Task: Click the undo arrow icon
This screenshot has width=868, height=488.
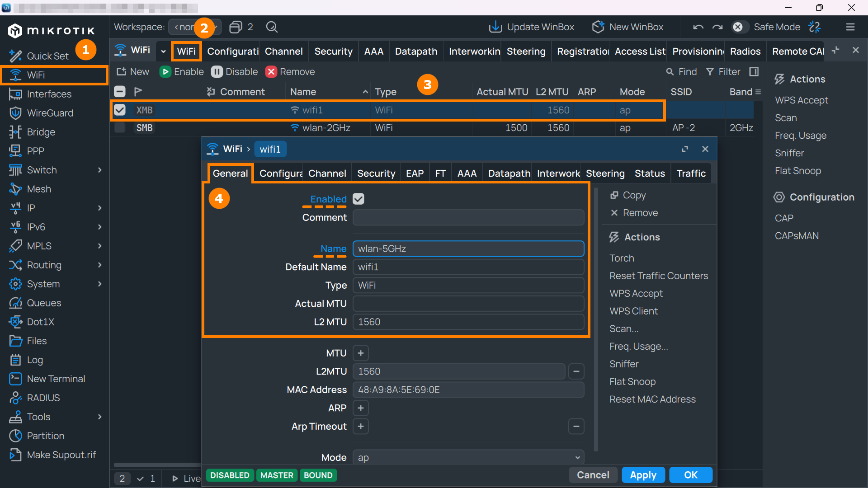Action: [698, 27]
